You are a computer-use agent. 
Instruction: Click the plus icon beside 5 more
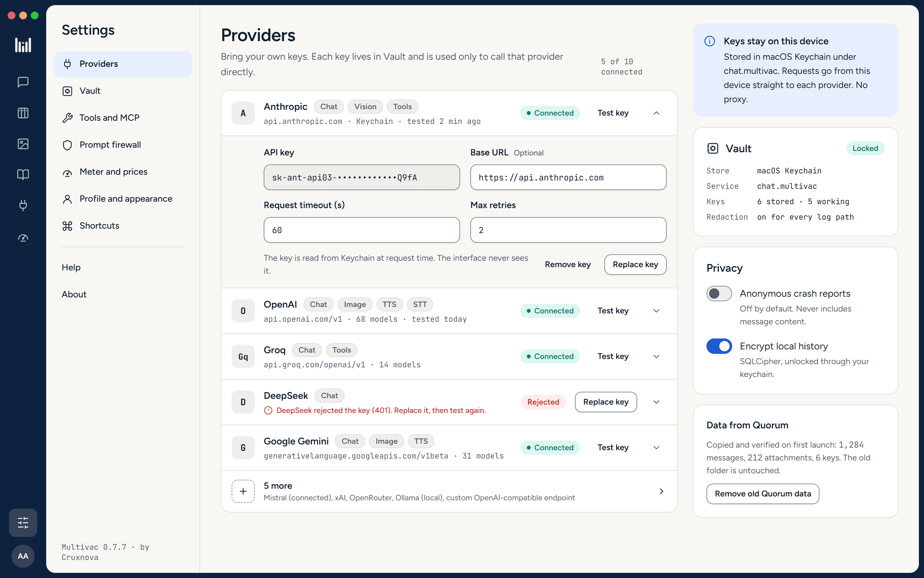pos(243,491)
